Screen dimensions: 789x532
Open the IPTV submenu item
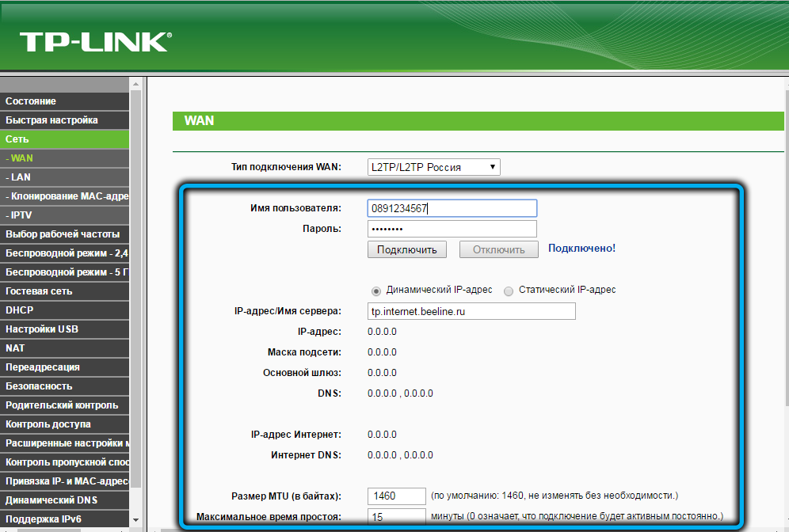click(63, 215)
